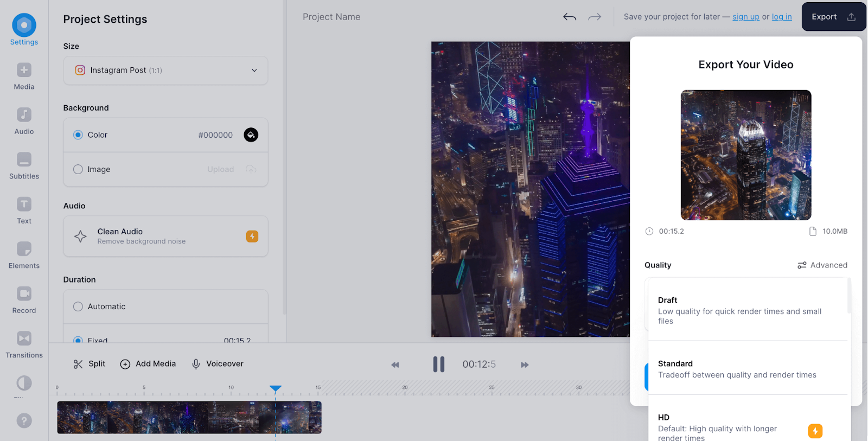This screenshot has height=441, width=868.
Task: Edit the #000000 hex color value
Action: coord(215,135)
